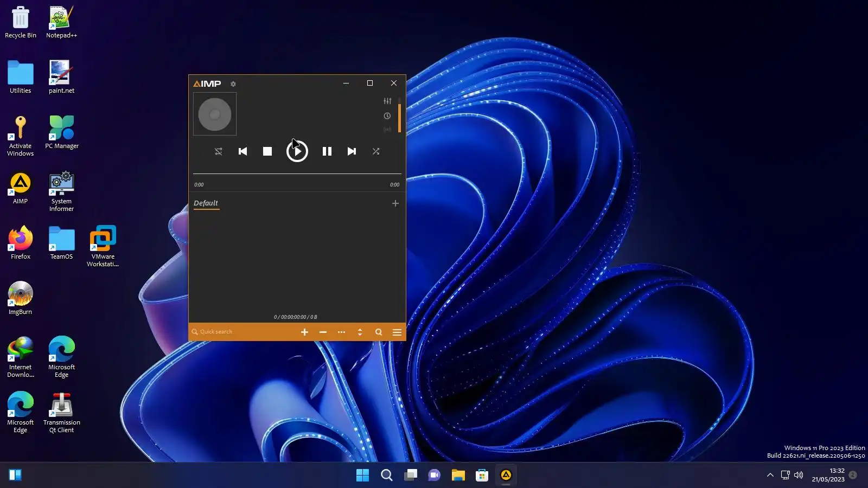Select the paint.net desktop shortcut
868x488 pixels.
61,78
